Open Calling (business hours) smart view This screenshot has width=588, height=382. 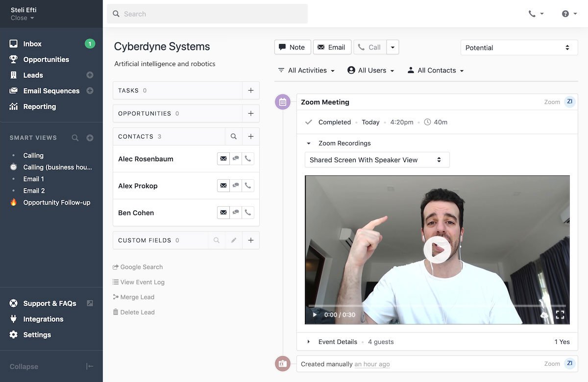57,167
